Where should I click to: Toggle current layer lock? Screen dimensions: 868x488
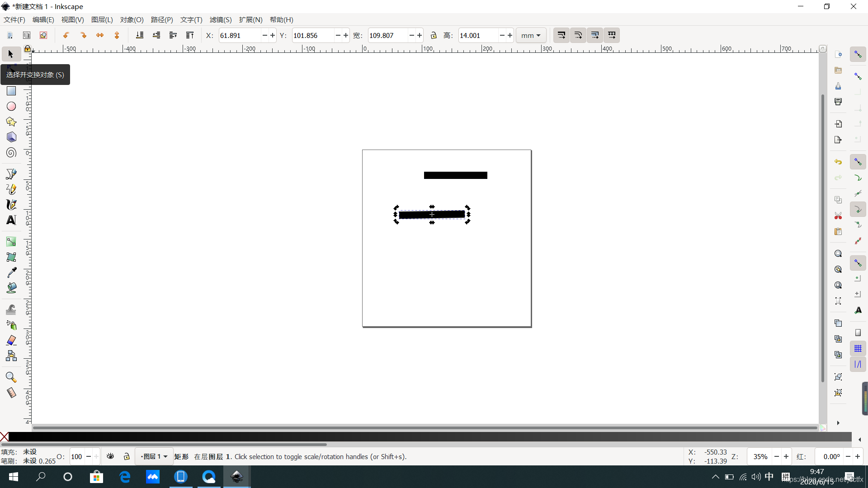coord(127,456)
